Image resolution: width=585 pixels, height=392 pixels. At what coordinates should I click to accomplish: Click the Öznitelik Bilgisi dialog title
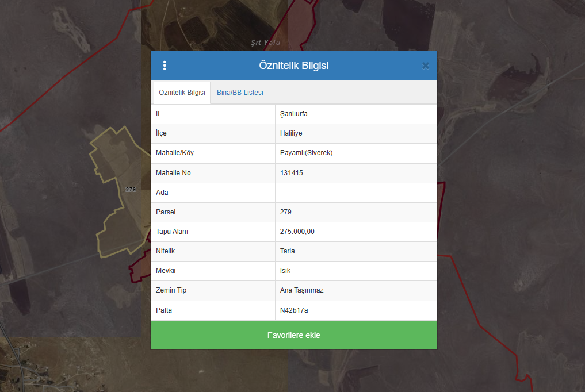[293, 66]
